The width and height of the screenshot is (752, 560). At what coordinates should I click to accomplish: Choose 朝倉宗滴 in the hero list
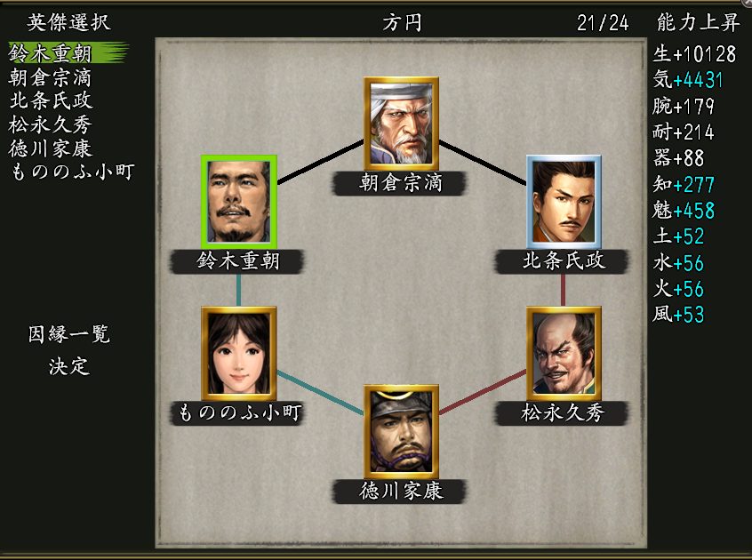pos(50,77)
